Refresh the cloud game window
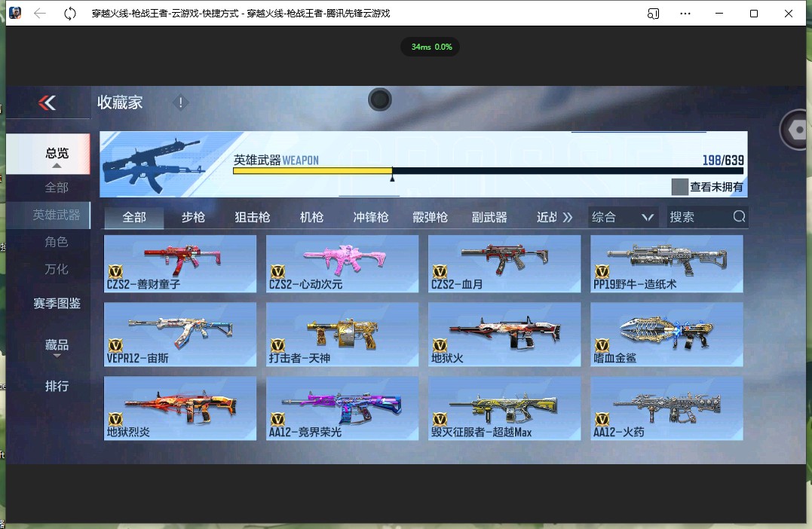This screenshot has height=529, width=812. [70, 14]
